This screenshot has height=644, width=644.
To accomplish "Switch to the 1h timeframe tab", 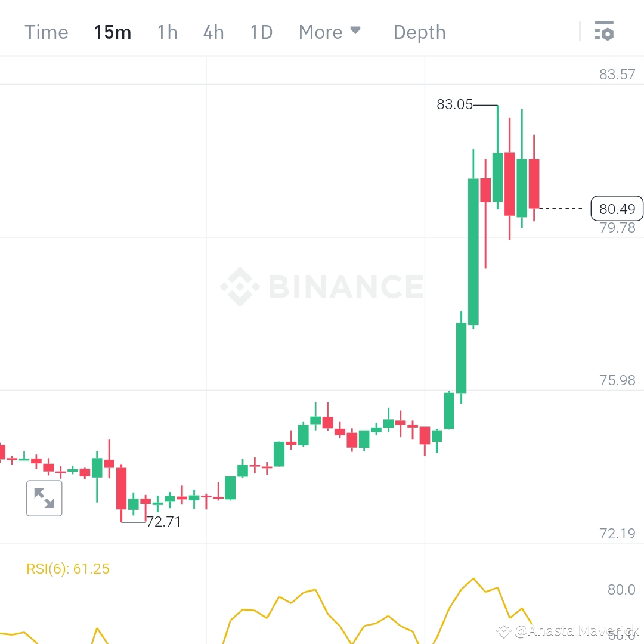I will (x=166, y=32).
